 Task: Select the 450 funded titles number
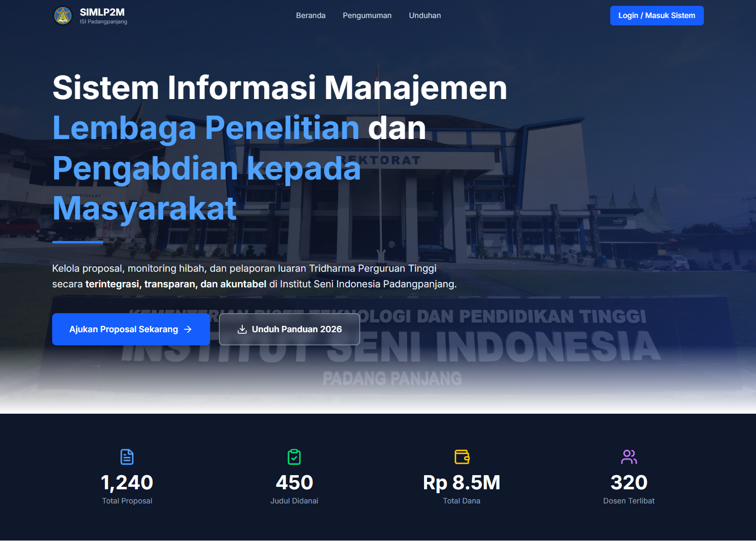tap(294, 482)
